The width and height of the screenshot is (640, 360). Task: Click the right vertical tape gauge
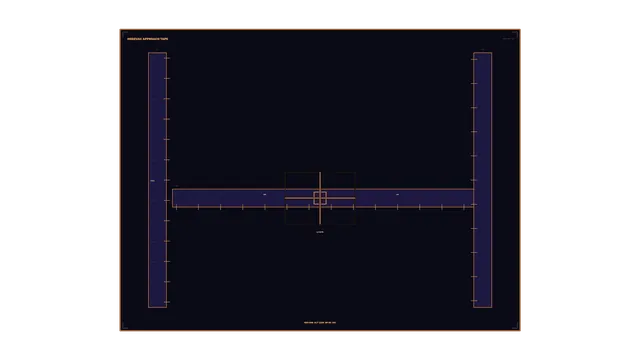[482, 180]
